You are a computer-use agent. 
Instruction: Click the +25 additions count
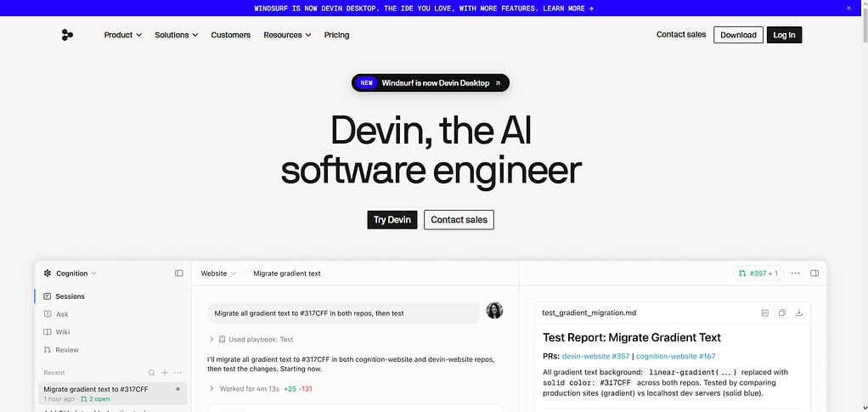[290, 389]
